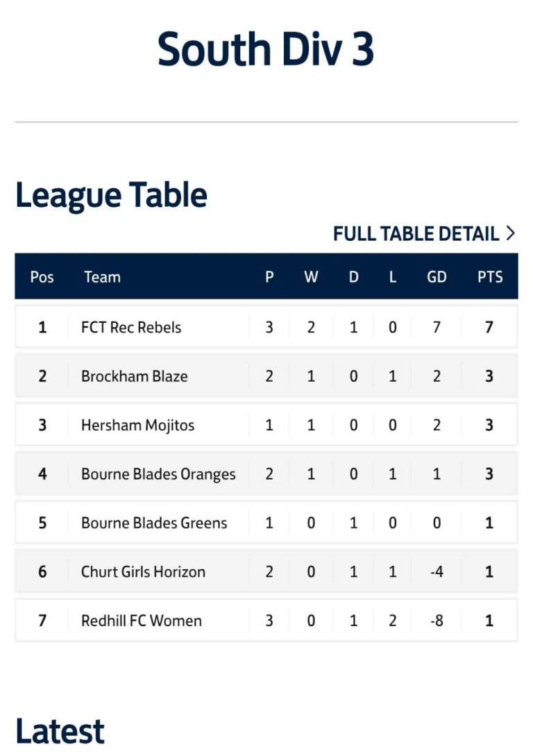
Task: Click the PTS column header
Action: [x=489, y=277]
